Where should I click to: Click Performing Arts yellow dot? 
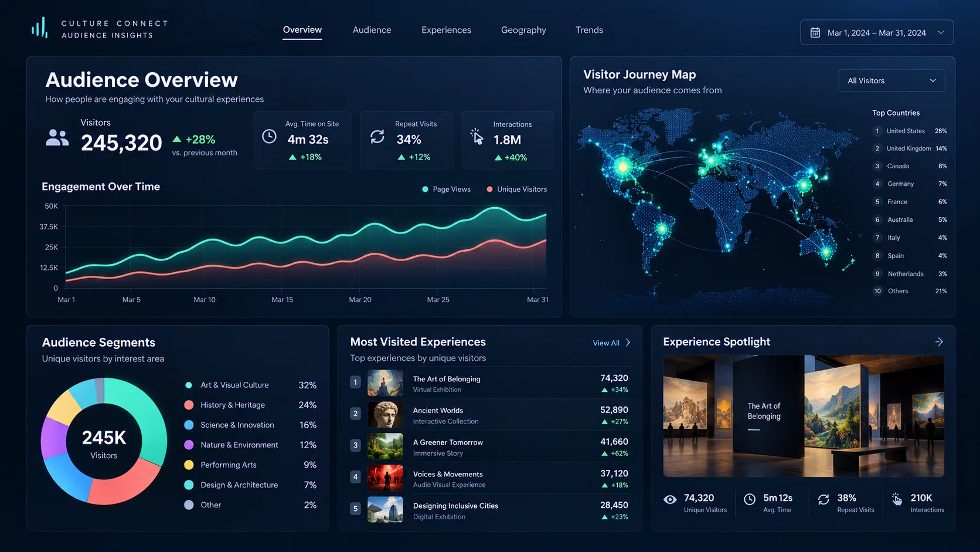pos(189,465)
